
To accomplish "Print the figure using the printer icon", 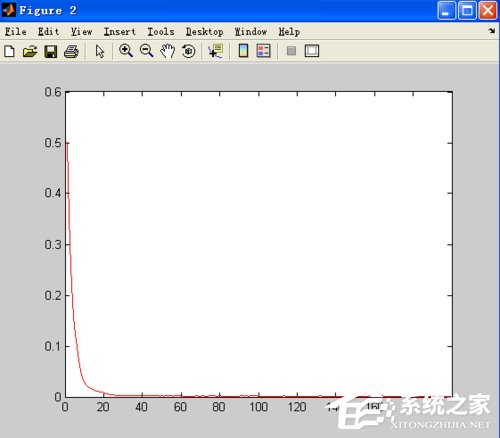I will (71, 51).
